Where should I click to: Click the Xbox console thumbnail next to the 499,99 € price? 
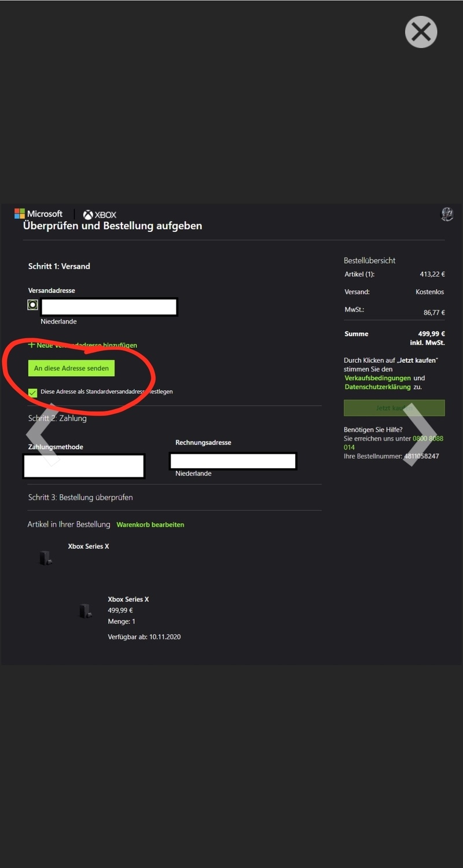coord(86,610)
